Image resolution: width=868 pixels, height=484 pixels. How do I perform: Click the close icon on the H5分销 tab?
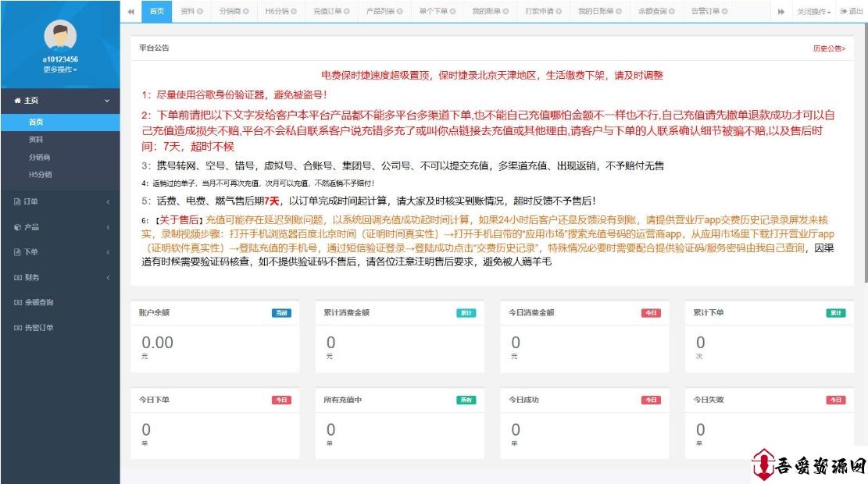pyautogui.click(x=294, y=11)
